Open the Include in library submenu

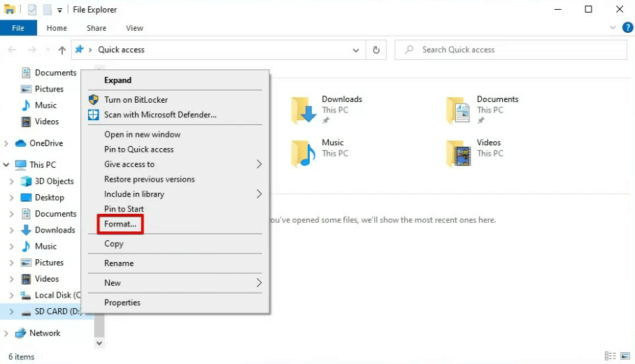(x=175, y=194)
